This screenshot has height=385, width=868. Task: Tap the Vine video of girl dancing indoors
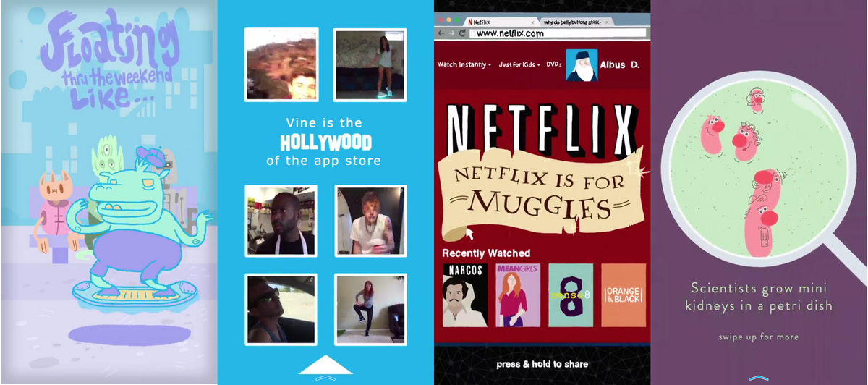[370, 64]
